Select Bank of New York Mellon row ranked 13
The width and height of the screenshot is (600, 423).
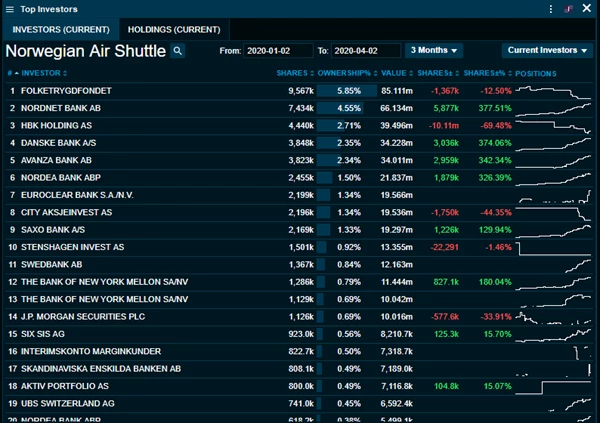pos(299,299)
